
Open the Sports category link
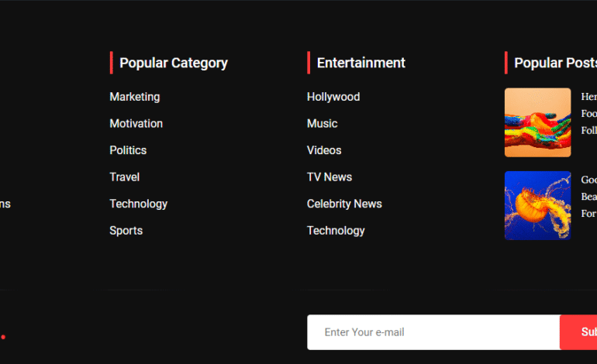[126, 231]
